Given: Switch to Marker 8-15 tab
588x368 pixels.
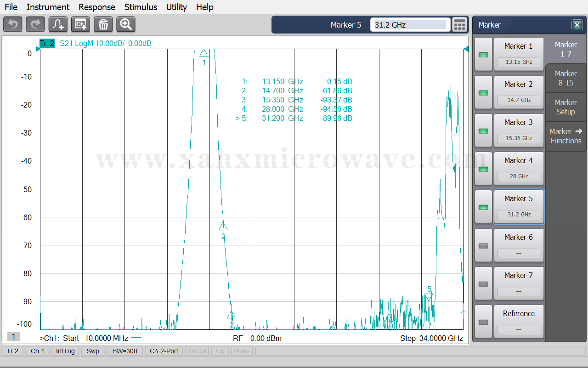Looking at the screenshot, I should 565,78.
